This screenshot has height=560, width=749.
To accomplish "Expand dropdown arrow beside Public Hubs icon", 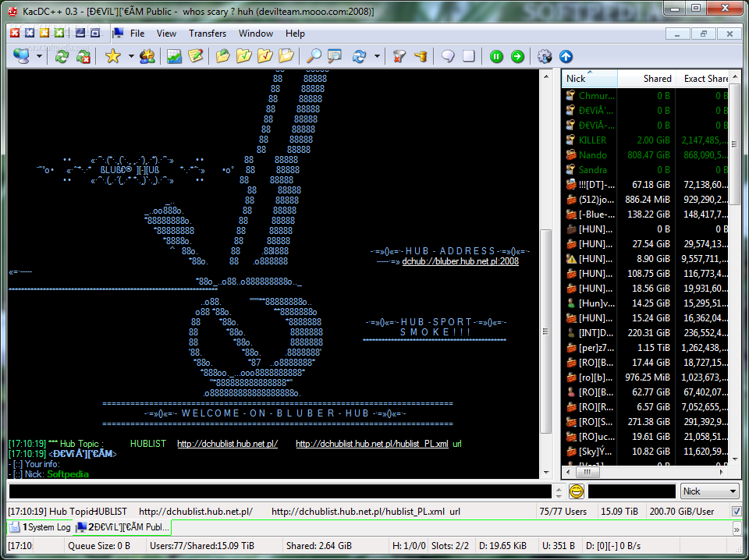I will (x=39, y=56).
